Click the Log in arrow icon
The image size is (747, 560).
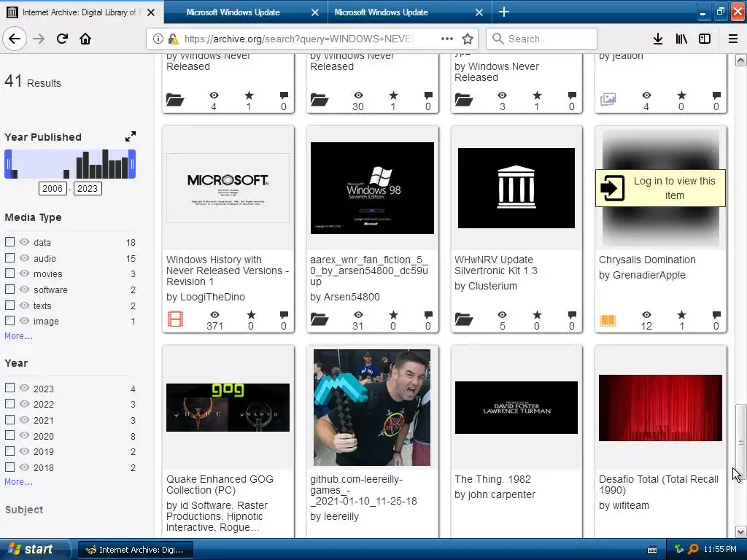tap(612, 188)
